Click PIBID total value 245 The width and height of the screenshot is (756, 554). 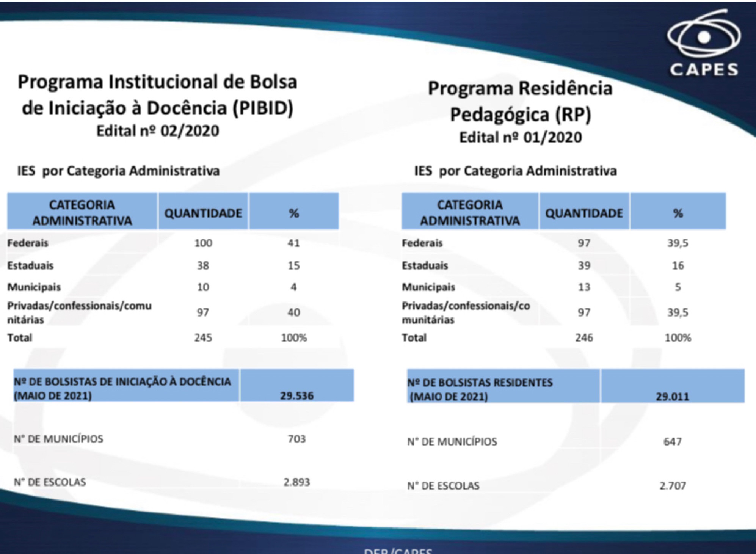click(203, 337)
